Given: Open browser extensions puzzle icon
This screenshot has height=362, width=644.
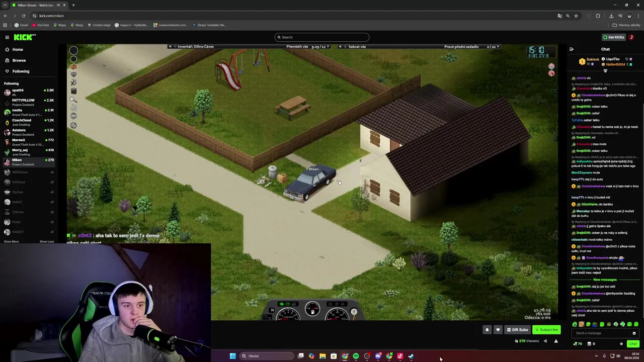Looking at the screenshot, I should pyautogui.click(x=598, y=16).
